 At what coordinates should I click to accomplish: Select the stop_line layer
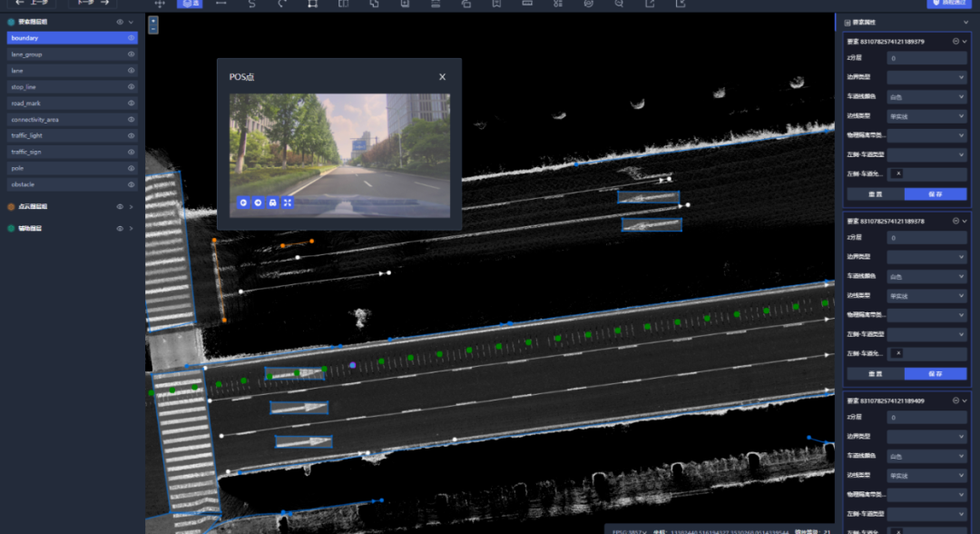(72, 87)
